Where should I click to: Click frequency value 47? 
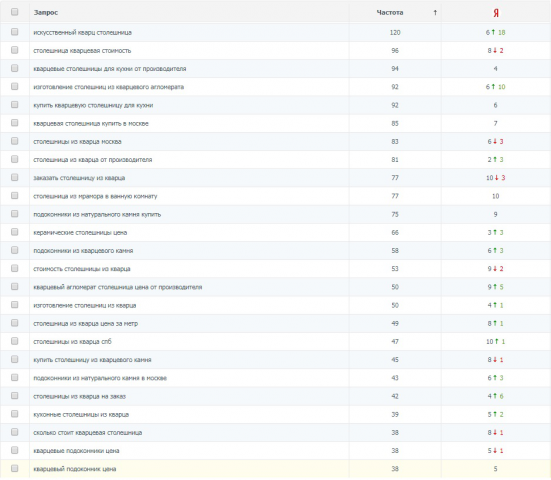(395, 342)
